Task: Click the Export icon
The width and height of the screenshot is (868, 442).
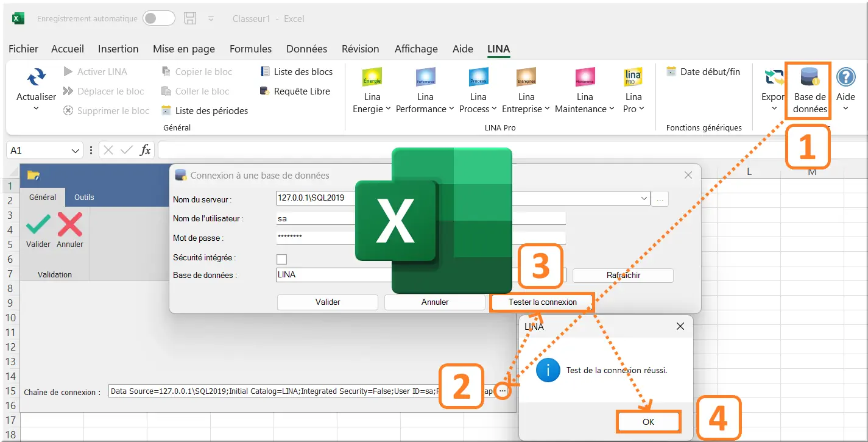Action: point(774,77)
